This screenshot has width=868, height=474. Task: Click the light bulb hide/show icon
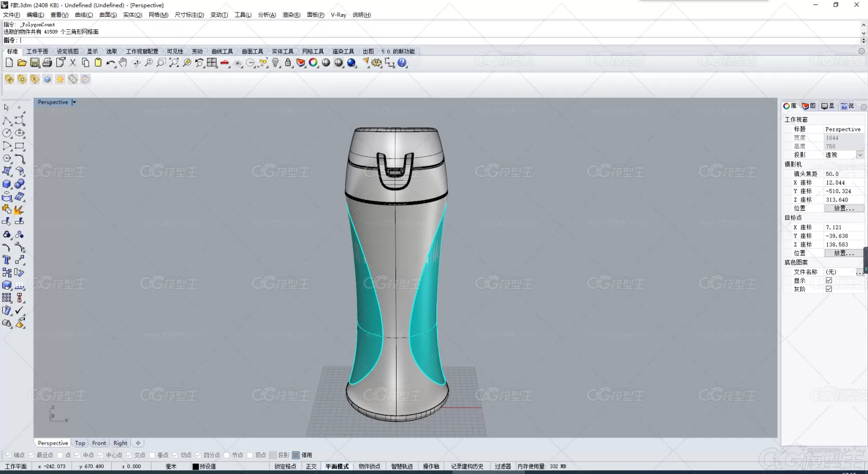pos(276,63)
